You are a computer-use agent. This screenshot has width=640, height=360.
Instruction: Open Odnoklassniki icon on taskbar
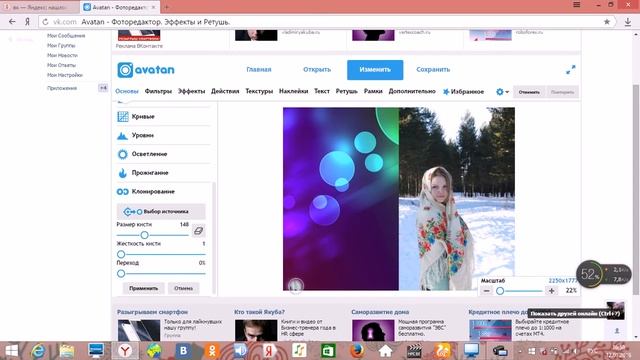(212, 351)
